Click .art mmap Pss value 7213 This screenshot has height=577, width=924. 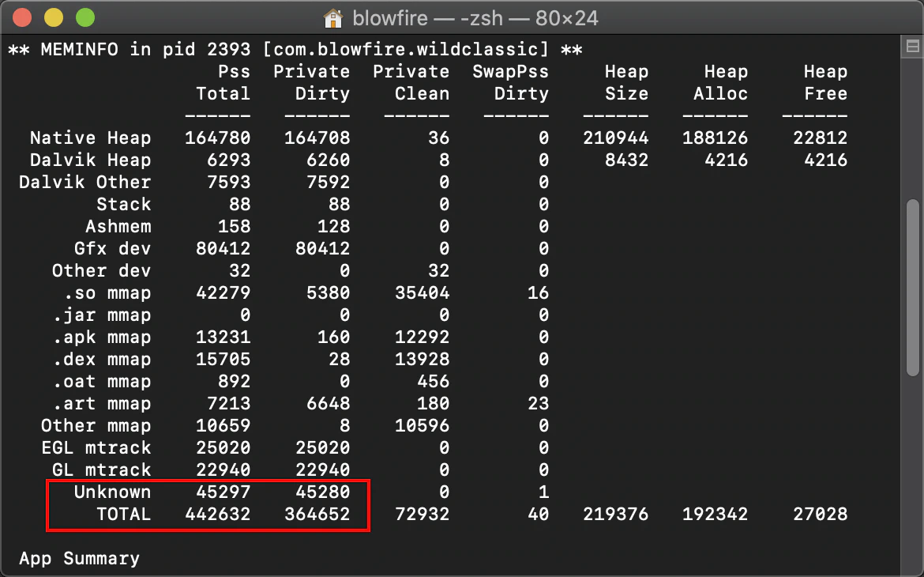pos(229,403)
